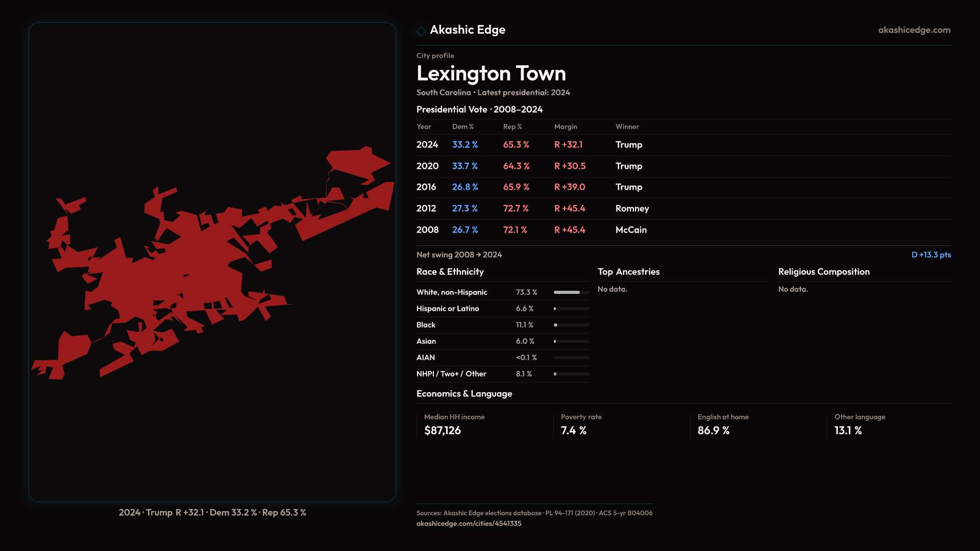
Task: Click the D +13.3 pts net swing value
Action: pos(931,255)
